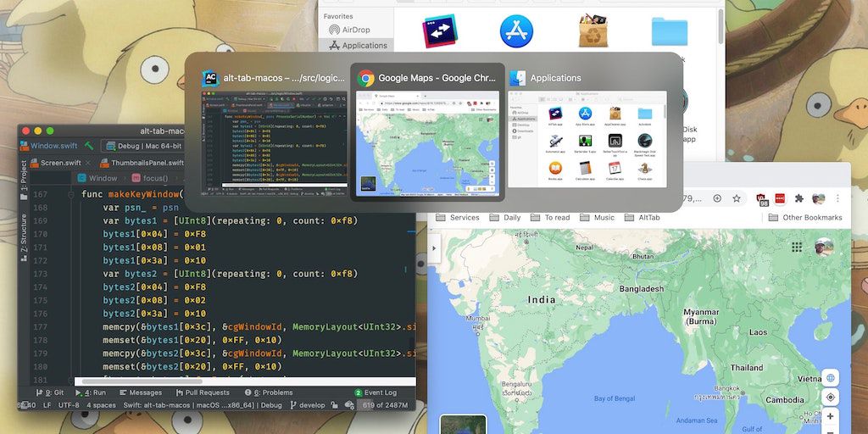Click the my location target icon on Maps
Viewport: 868px width, 434px height.
831,398
